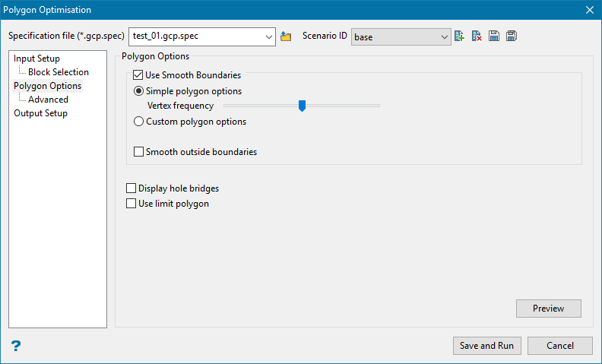
Task: Click the add new scenario icon
Action: pyautogui.click(x=459, y=36)
